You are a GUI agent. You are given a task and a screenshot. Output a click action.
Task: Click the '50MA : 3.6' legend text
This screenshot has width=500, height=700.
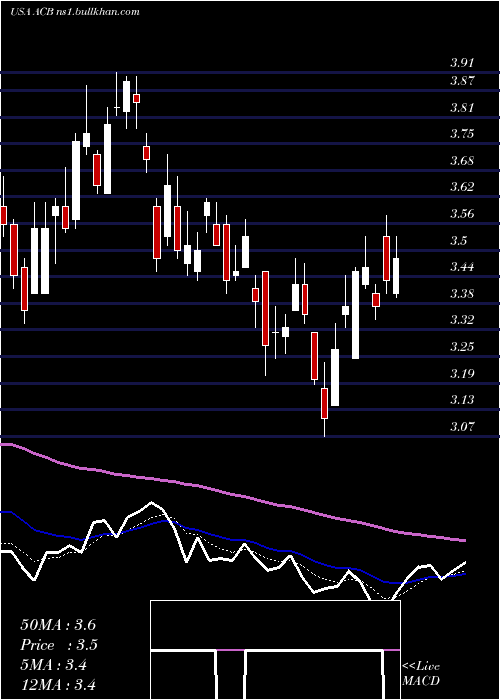point(58,624)
